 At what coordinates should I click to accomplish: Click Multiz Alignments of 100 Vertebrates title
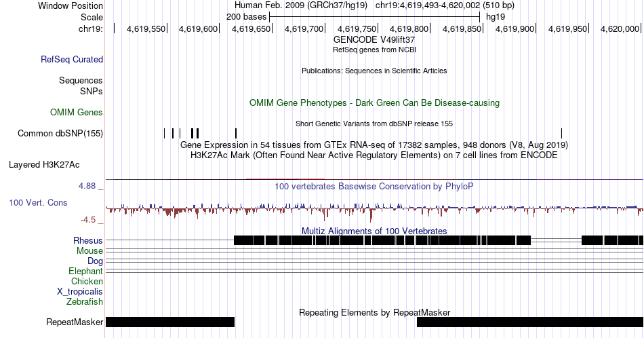tap(374, 231)
